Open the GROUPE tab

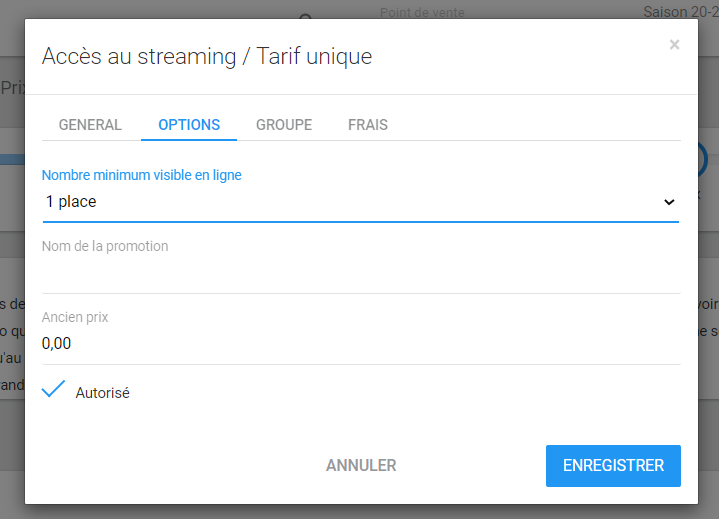point(284,125)
